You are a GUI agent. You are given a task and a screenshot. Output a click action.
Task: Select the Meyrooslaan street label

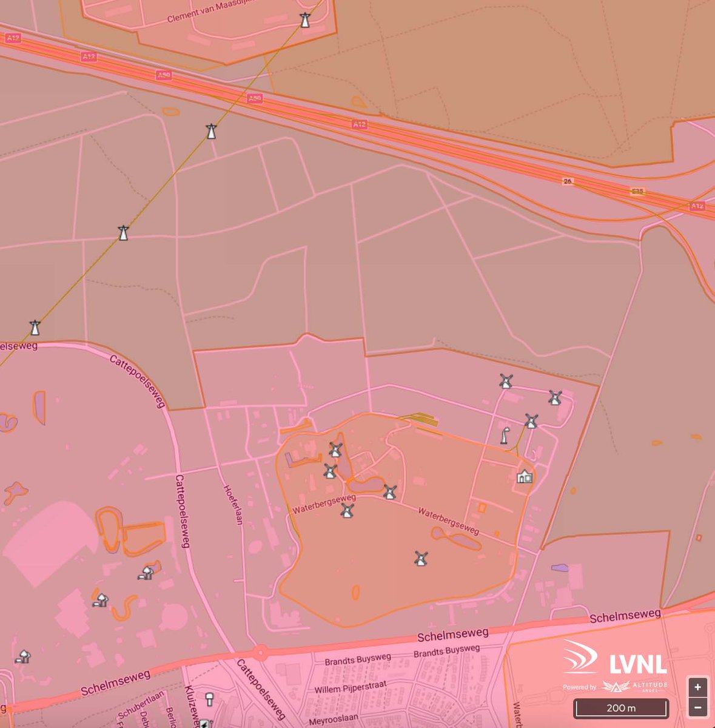pos(333,719)
